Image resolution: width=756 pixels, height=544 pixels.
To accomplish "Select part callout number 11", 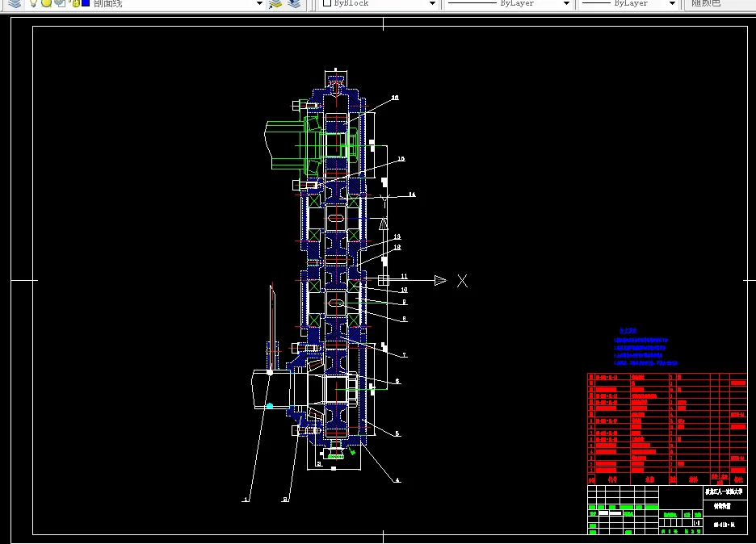I will (x=404, y=277).
